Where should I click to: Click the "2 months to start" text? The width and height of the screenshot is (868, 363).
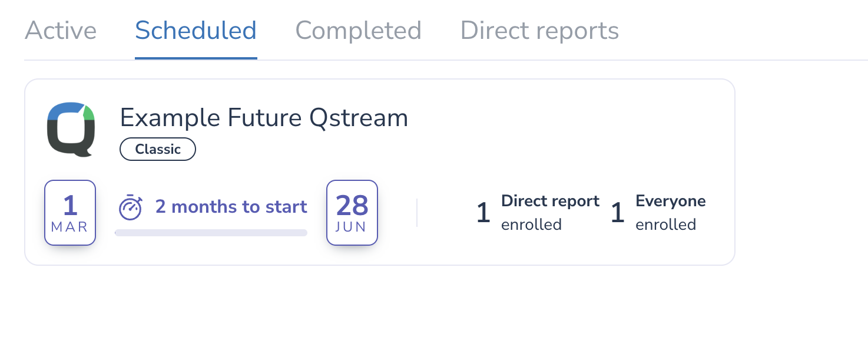(x=231, y=207)
